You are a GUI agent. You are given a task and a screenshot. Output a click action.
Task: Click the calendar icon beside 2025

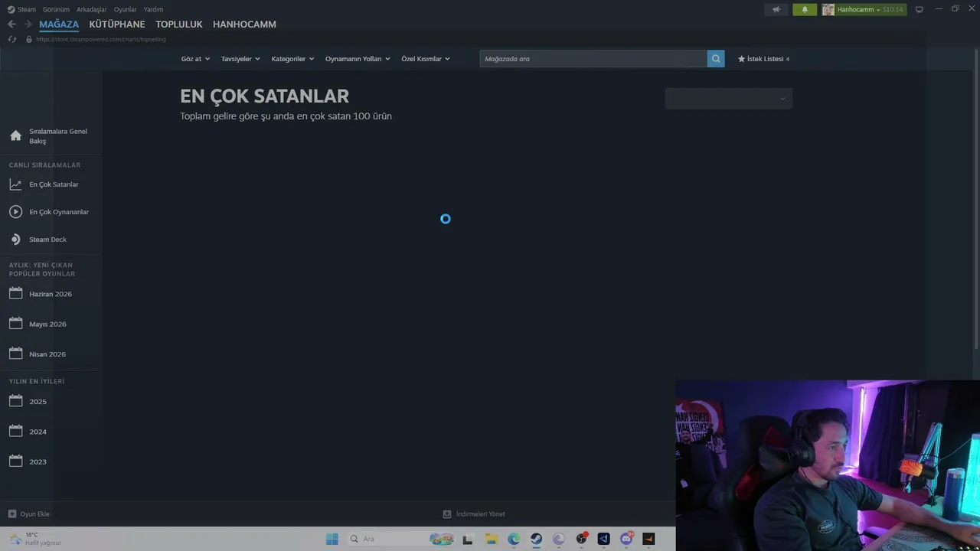(15, 401)
